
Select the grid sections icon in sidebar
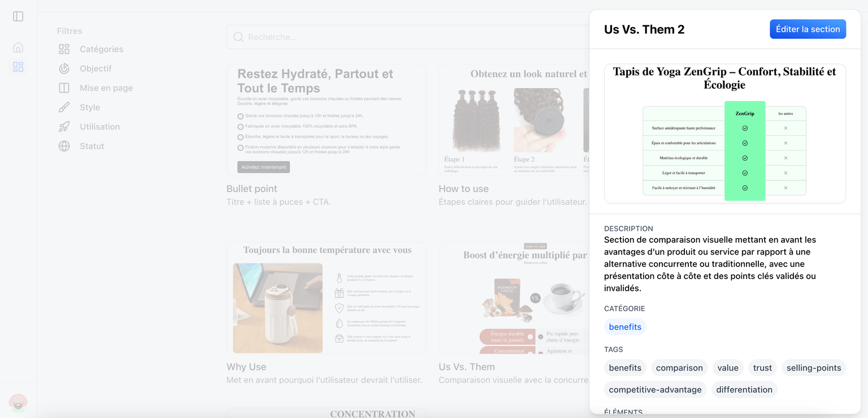pos(18,67)
